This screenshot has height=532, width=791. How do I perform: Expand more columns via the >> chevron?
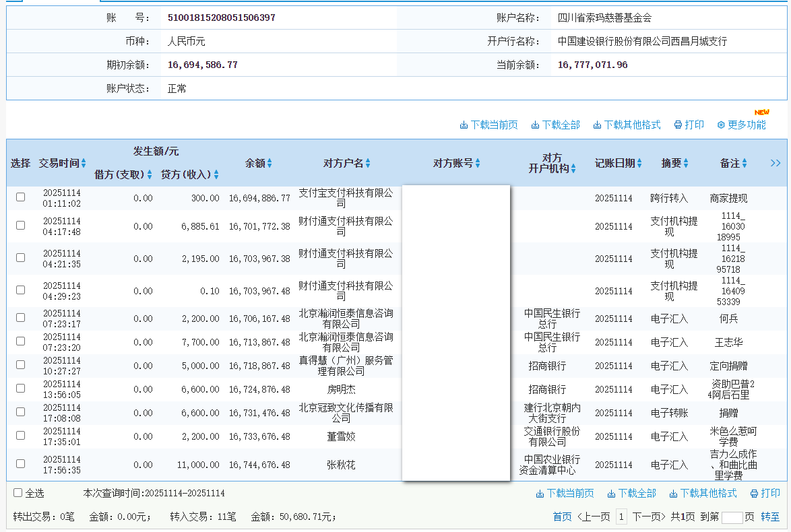click(776, 163)
